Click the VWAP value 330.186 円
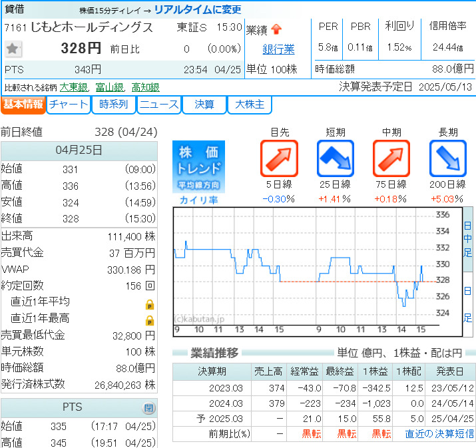Screen dimensions: 476x448 [x=131, y=270]
